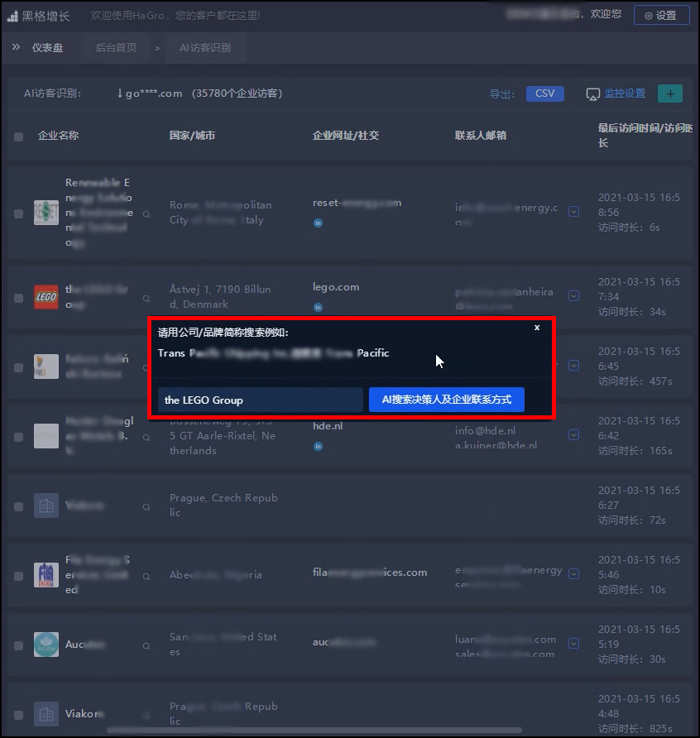Viewport: 700px width, 738px height.
Task: Click search magnifier icon in the Nigeria row
Action: point(147,574)
